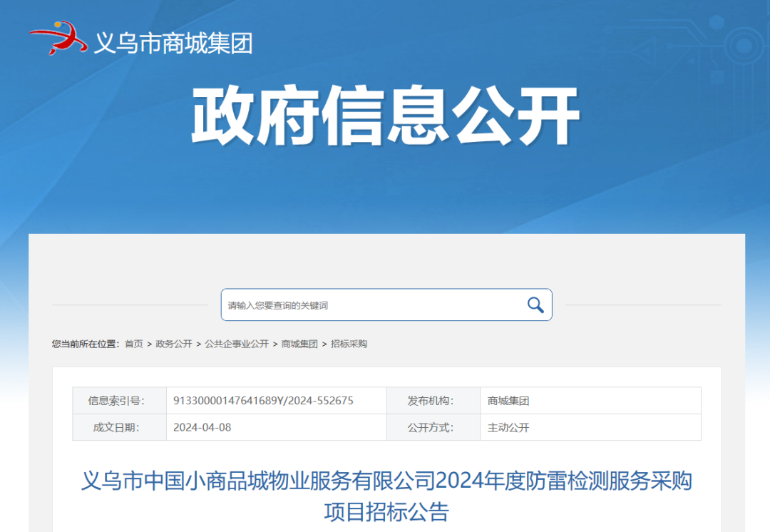Click the magnifier search icon
Viewport: 770px width, 532px height.
[535, 305]
